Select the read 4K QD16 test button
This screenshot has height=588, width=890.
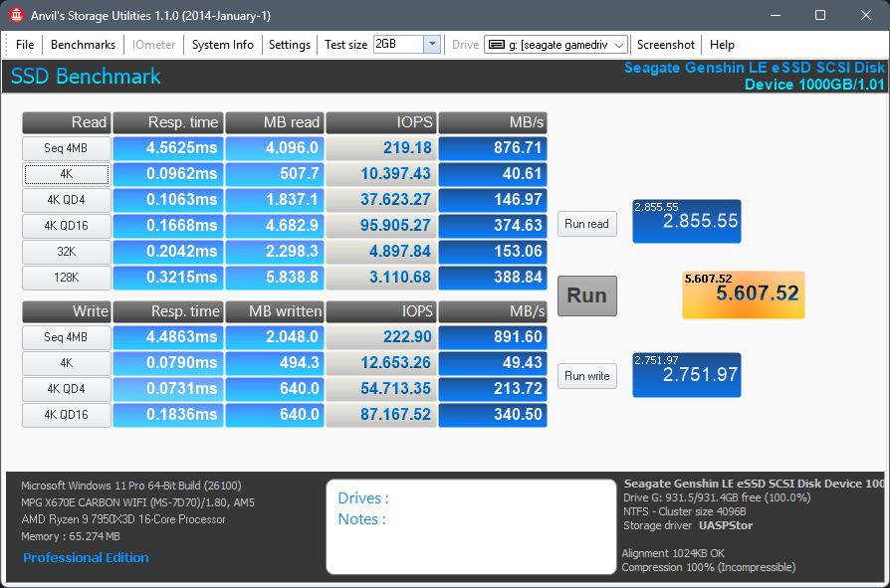pos(67,226)
